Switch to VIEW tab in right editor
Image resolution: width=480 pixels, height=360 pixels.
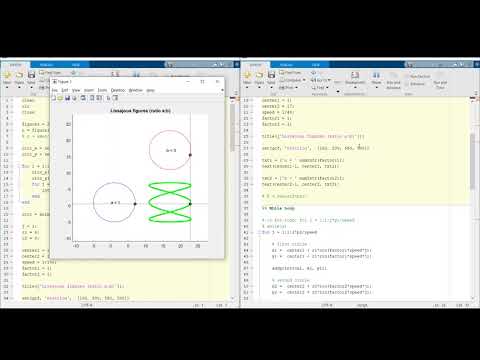pos(316,65)
